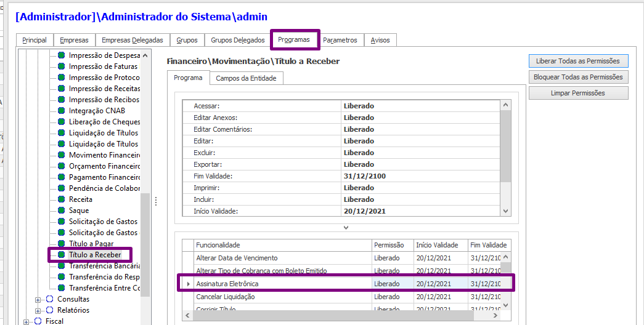Expand the Fiscal tree node
The image size is (644, 325).
25,321
